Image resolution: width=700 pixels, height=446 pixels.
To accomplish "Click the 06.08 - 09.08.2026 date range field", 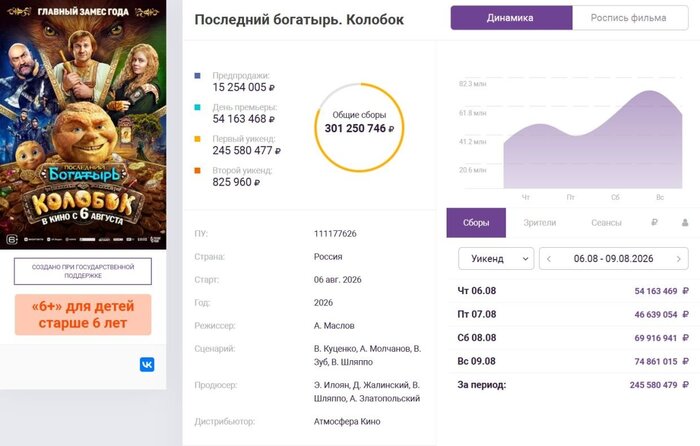I will pyautogui.click(x=613, y=258).
